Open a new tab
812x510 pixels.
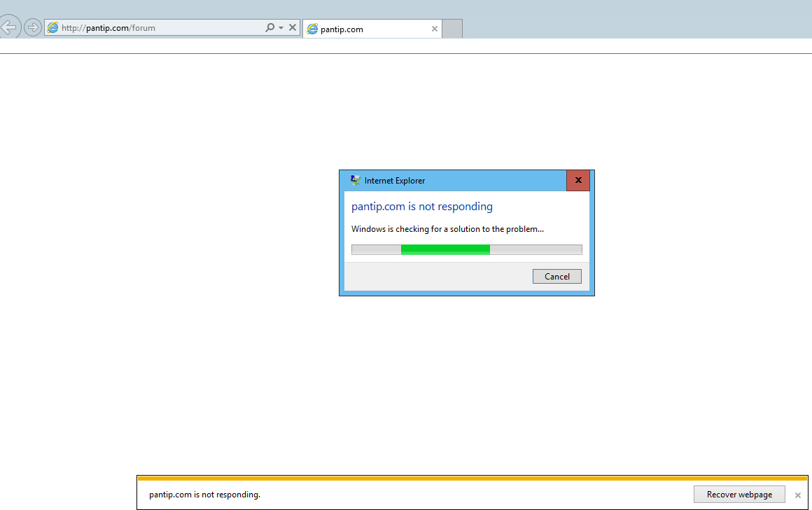(x=452, y=29)
